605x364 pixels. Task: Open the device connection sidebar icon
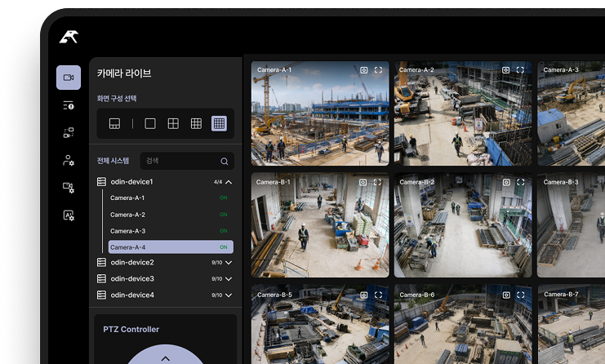click(69, 133)
